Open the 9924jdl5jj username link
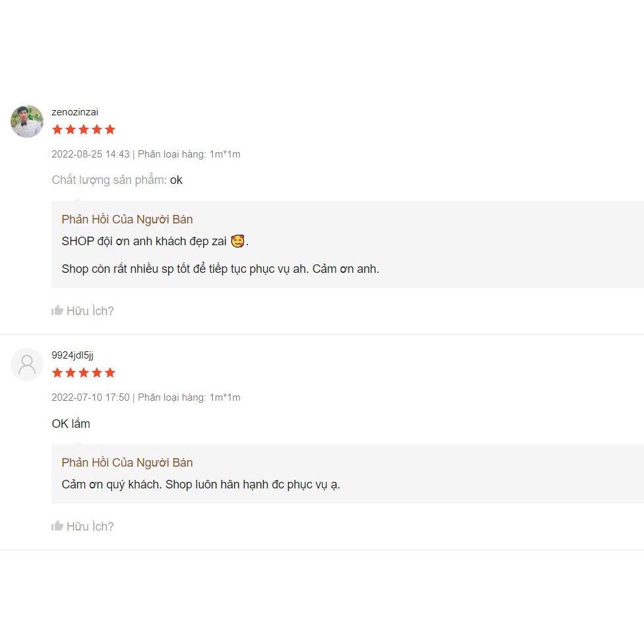644x644 pixels. 73,355
